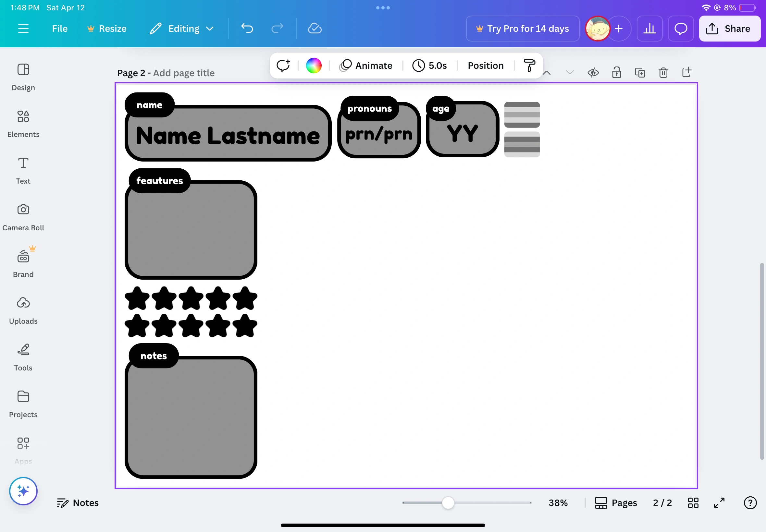Image resolution: width=766 pixels, height=532 pixels.
Task: Toggle the page lock icon
Action: pos(616,72)
